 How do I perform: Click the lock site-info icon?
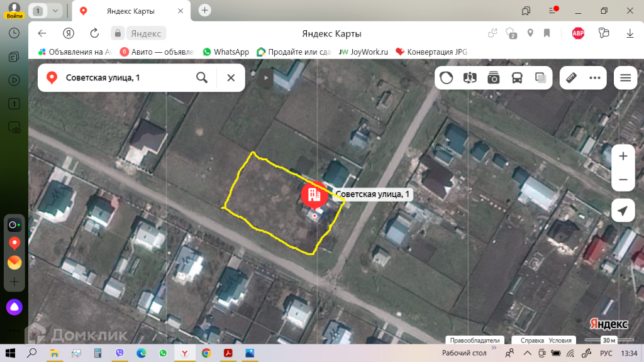118,33
